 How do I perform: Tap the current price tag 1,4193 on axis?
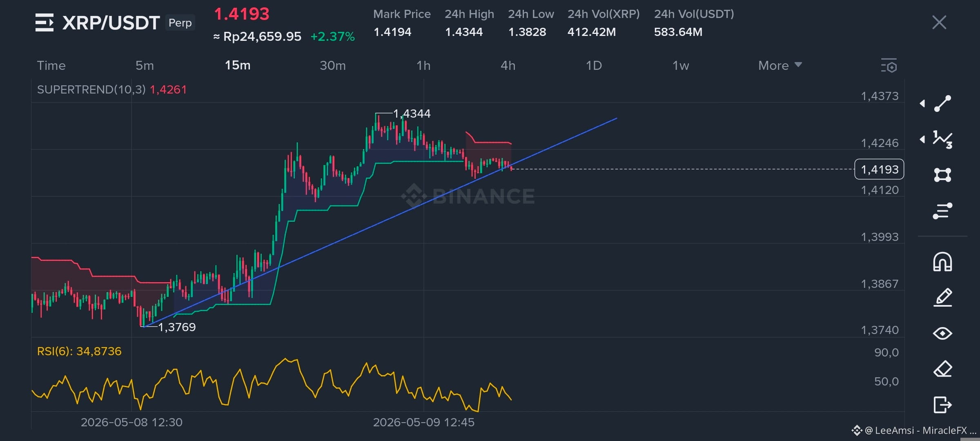pos(879,169)
